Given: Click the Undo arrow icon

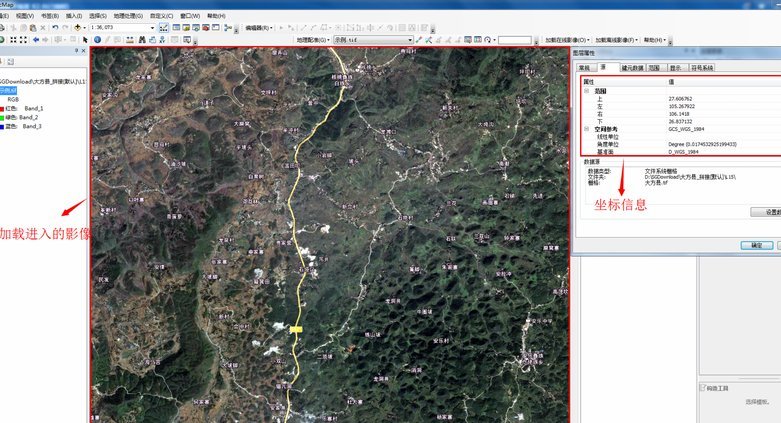Looking at the screenshot, I should 55,27.
